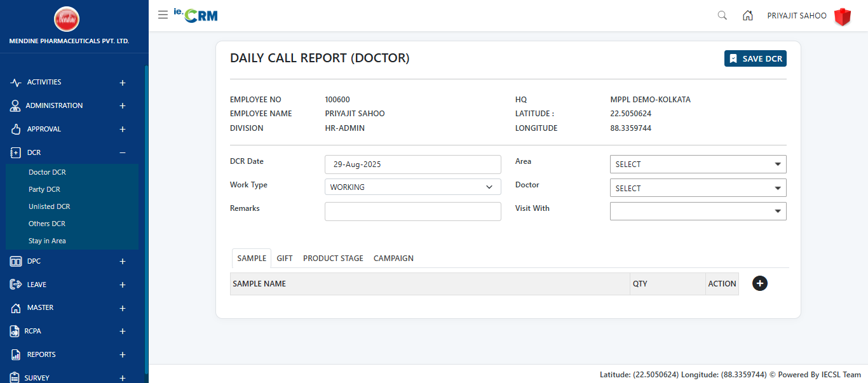Screen dimensions: 868x383
Task: Click the red user avatar icon
Action: (x=843, y=17)
